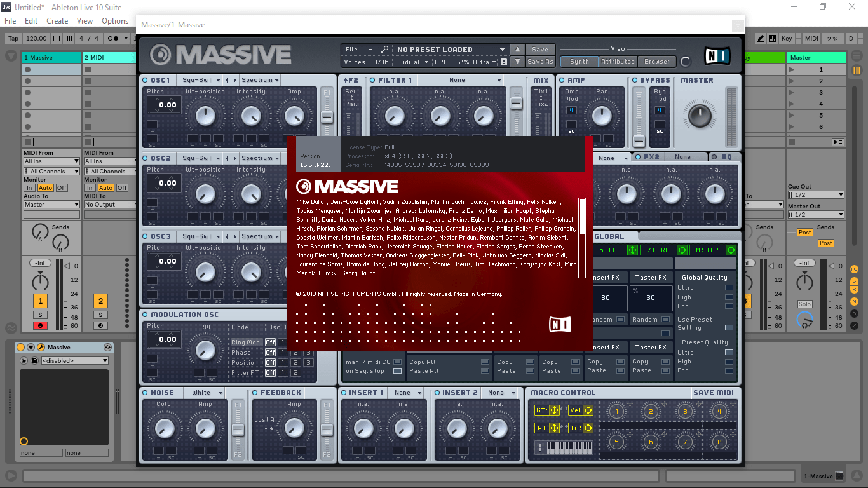
Task: Click the 8 STEP drag-handle crosshair icon
Action: (x=731, y=250)
